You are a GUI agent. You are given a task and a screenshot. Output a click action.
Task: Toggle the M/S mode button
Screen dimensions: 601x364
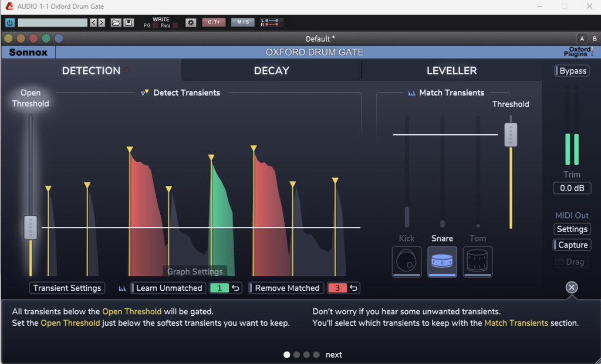242,22
